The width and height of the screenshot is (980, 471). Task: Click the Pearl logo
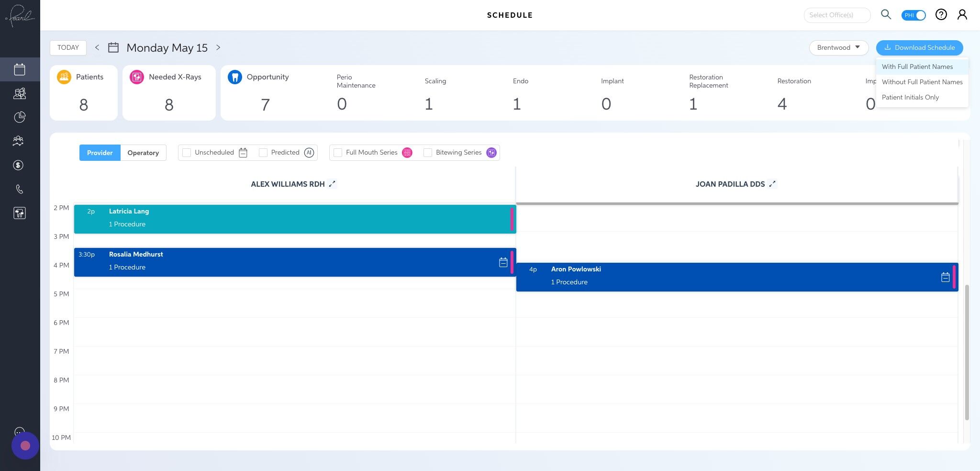coord(20,15)
